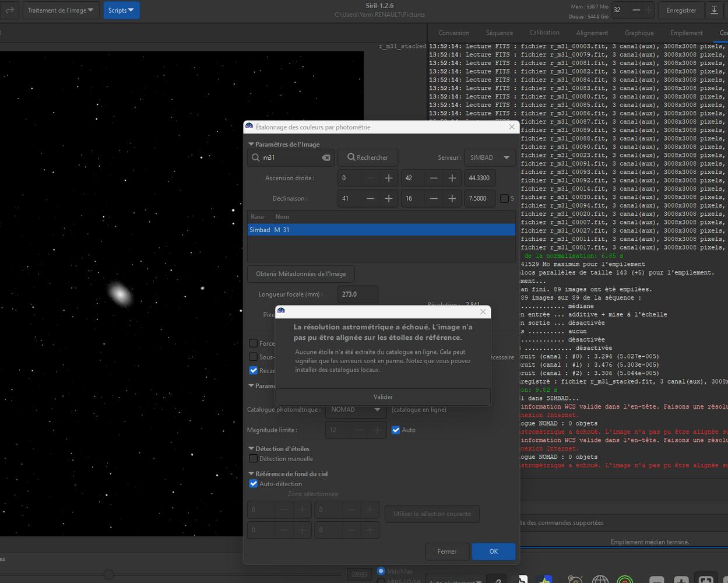
Task: Expand the Traitement de l'image menu
Action: tap(61, 10)
